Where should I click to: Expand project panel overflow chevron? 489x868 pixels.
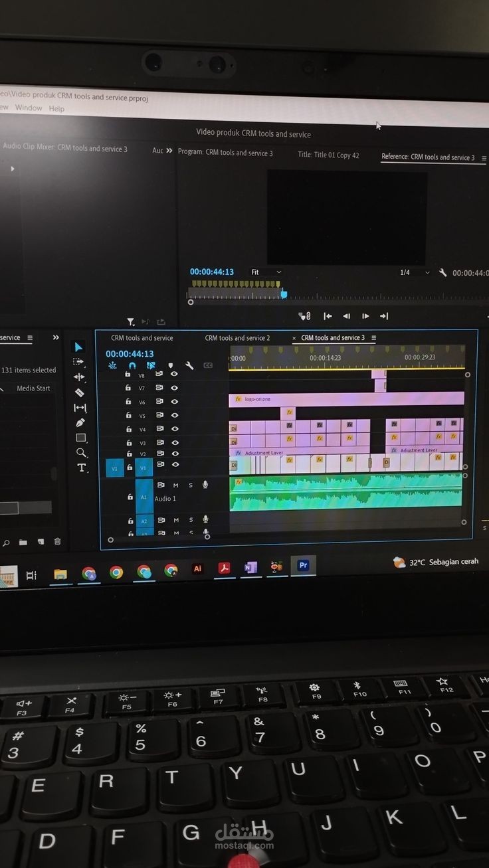pos(56,338)
